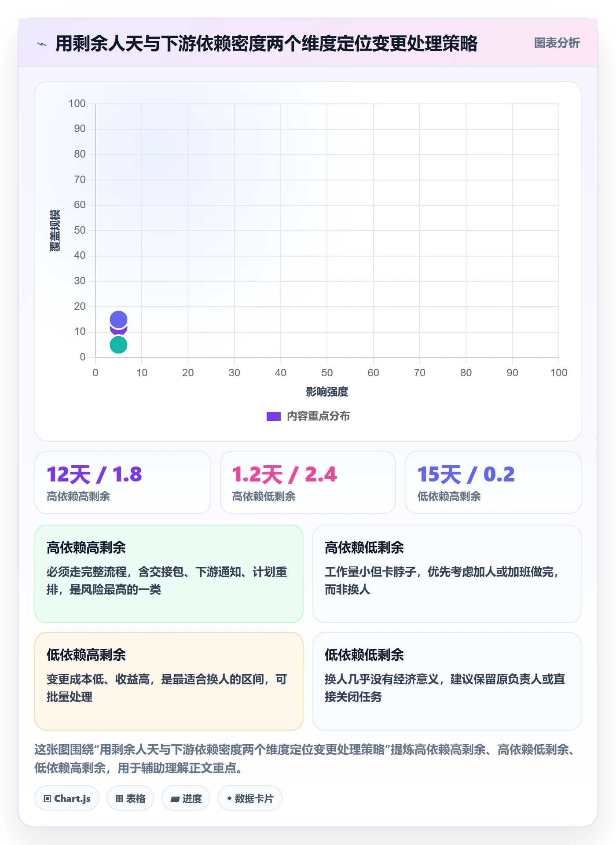Click the y-axis label 60
616x845 pixels.
[80, 205]
